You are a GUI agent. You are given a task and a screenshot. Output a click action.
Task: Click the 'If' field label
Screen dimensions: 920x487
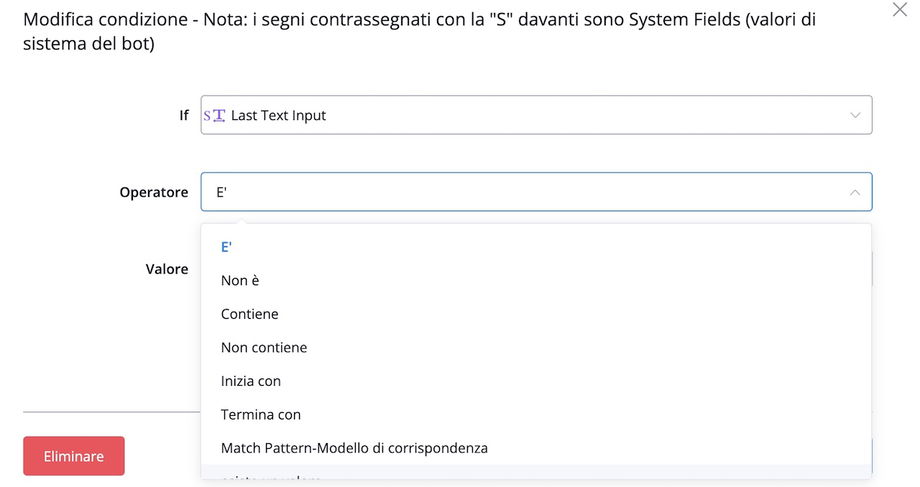pos(183,115)
